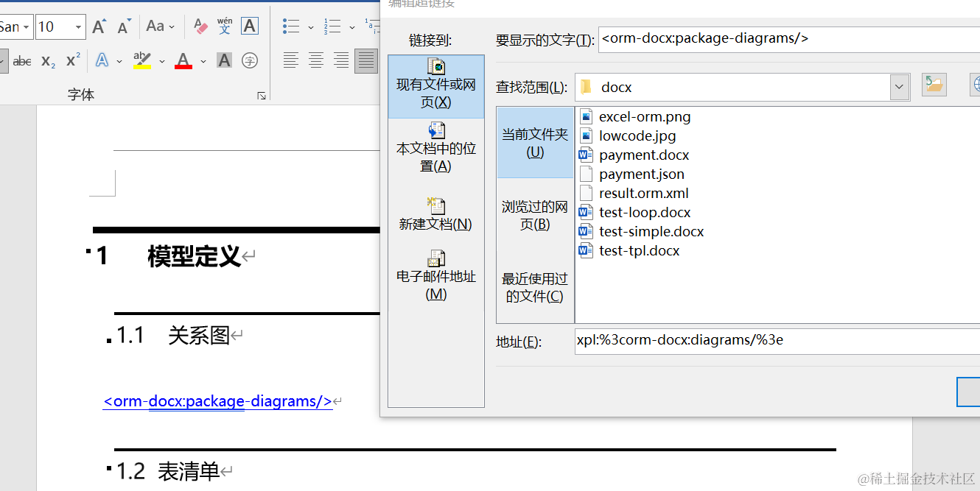
Task: Select 现有文件或网页 link type
Action: click(x=436, y=86)
